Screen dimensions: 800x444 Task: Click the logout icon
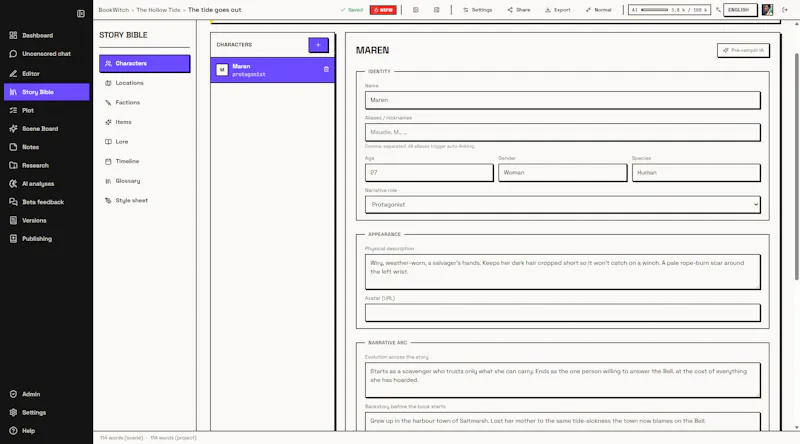785,10
